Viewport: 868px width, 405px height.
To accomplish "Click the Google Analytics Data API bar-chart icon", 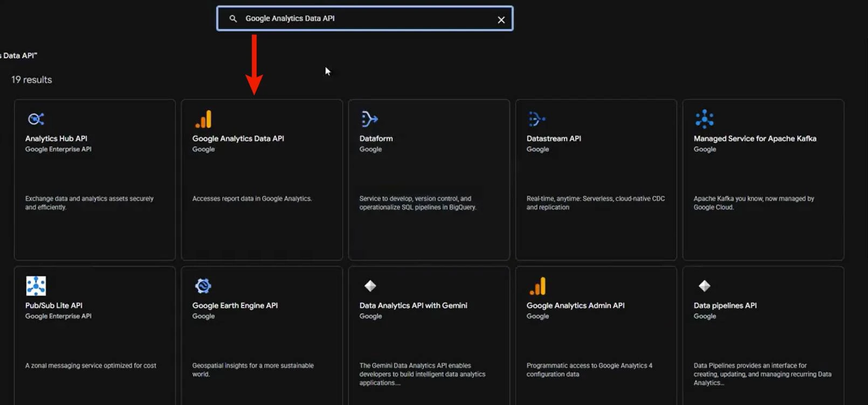I will click(204, 119).
